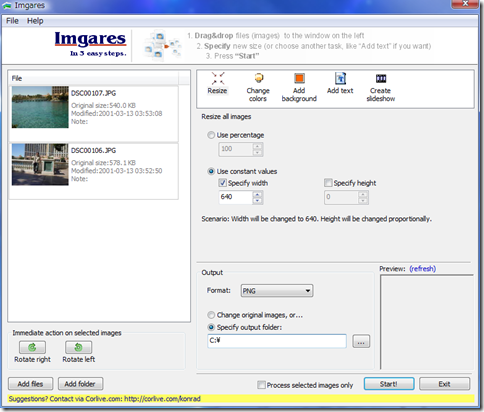Image resolution: width=484 pixels, height=412 pixels.
Task: Decrease percentage value with down arrow
Action: tap(257, 152)
